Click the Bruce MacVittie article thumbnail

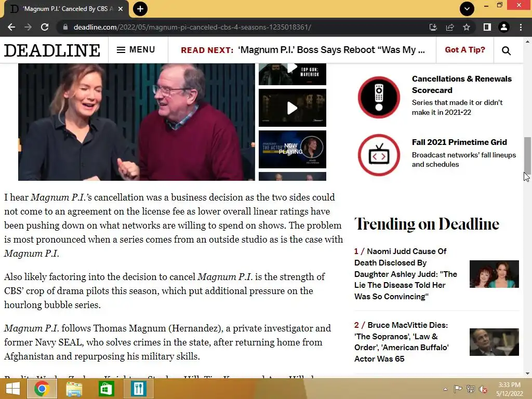[495, 342]
